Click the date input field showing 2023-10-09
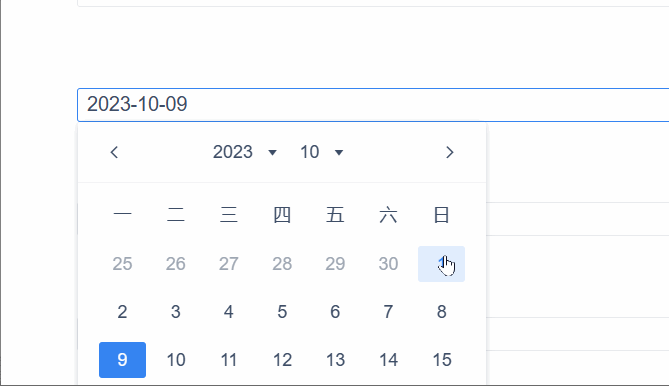 coord(373,104)
